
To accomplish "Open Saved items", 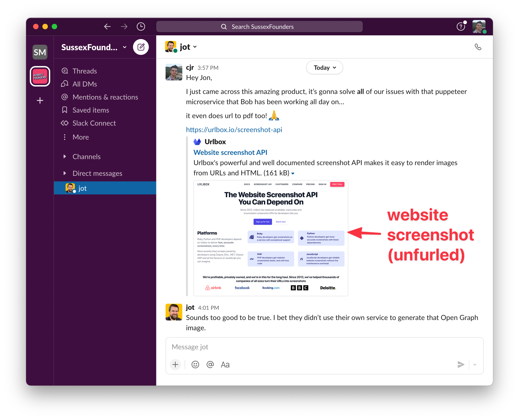I will tap(64, 110).
